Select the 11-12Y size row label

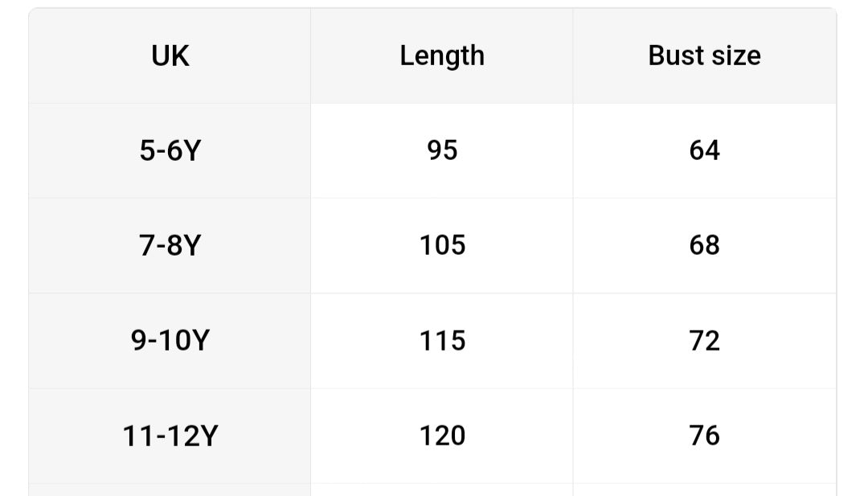(x=170, y=436)
